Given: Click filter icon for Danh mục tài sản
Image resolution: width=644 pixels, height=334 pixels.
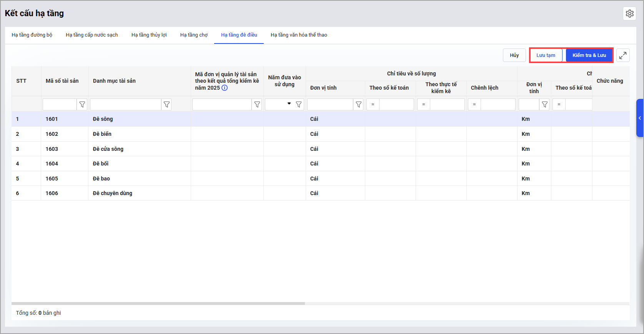Looking at the screenshot, I should point(166,105).
